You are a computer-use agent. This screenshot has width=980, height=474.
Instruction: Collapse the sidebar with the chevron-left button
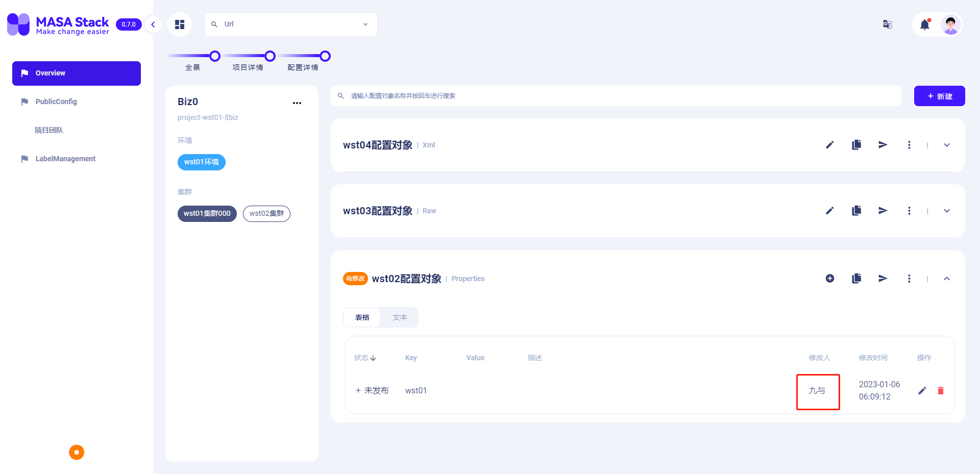(153, 24)
